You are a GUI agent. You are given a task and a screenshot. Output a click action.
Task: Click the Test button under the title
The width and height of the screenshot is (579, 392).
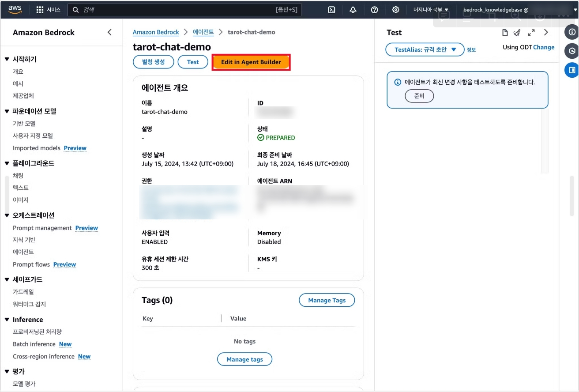click(193, 62)
